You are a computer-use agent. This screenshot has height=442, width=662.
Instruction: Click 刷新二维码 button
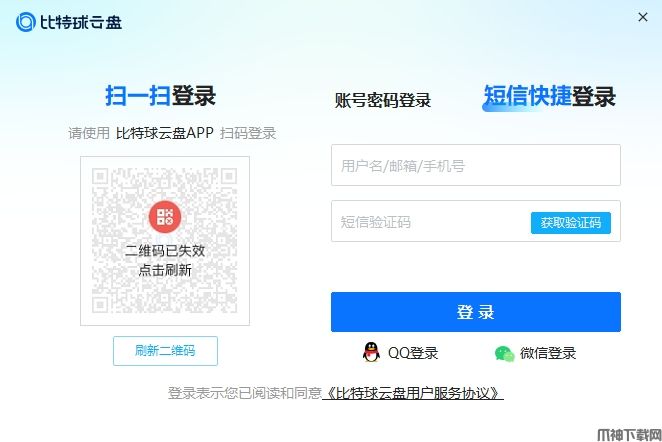pyautogui.click(x=165, y=351)
